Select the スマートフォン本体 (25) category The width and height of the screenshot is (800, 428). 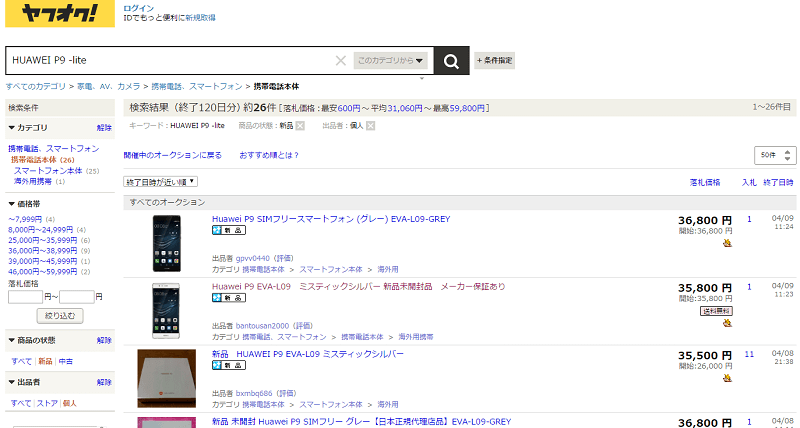(x=48, y=171)
